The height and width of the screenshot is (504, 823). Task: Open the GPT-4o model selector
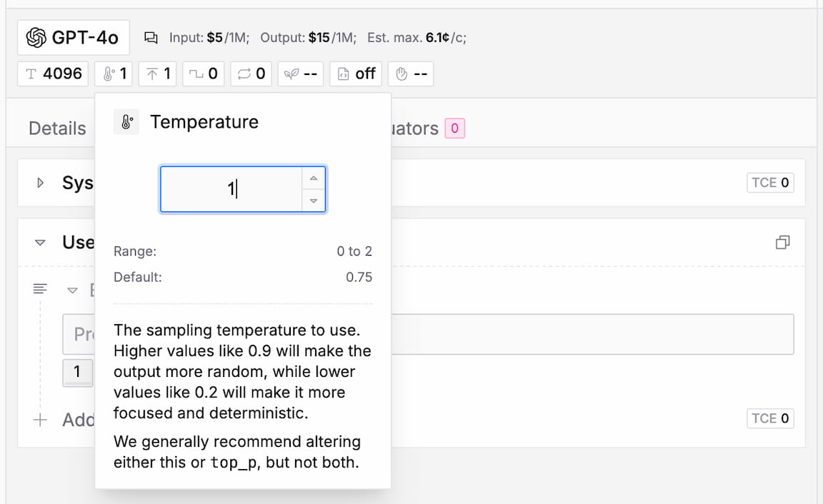[x=73, y=37]
